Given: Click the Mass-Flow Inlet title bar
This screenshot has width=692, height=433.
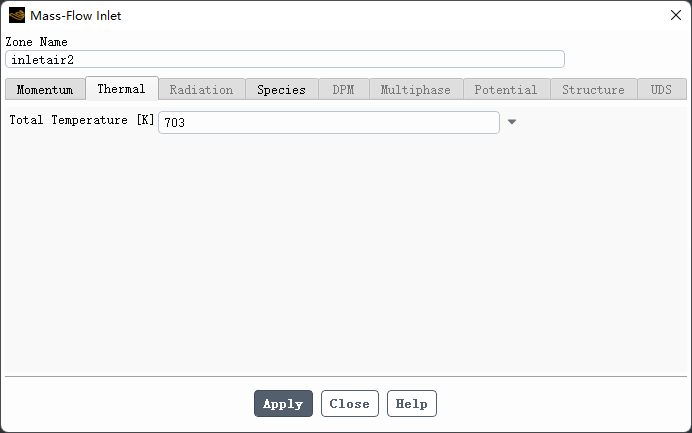Looking at the screenshot, I should [x=300, y=15].
